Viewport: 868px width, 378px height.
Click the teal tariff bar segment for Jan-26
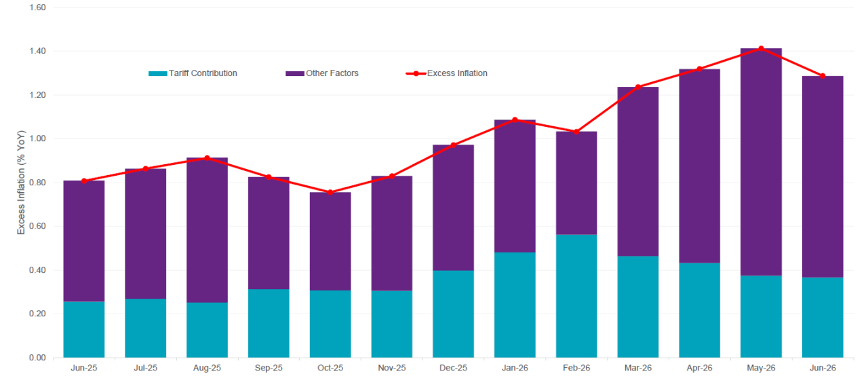tap(515, 305)
